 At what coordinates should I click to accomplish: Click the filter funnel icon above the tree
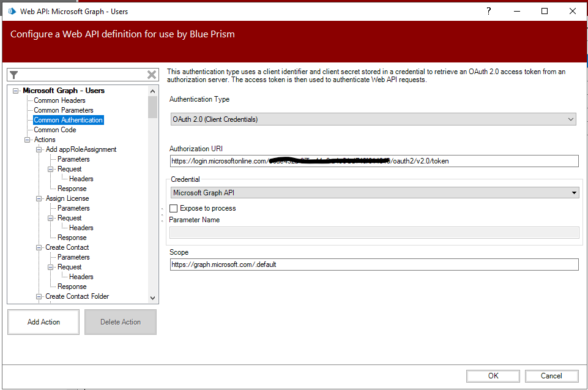click(14, 75)
